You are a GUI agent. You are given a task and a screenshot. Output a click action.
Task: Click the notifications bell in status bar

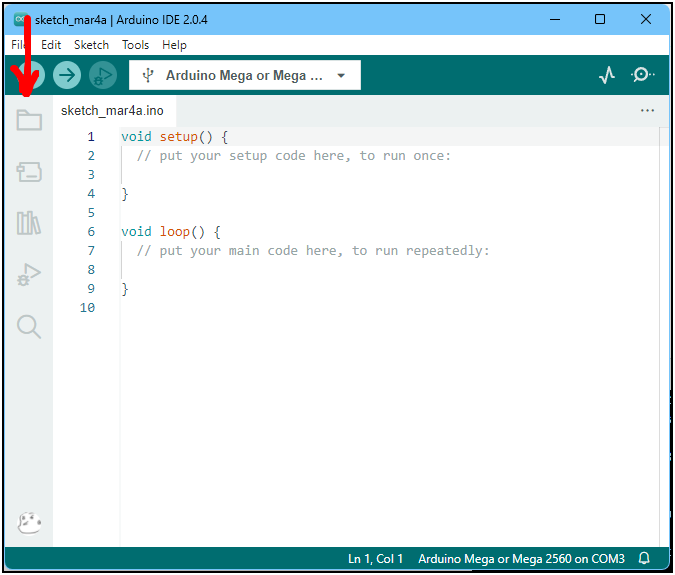(x=644, y=559)
